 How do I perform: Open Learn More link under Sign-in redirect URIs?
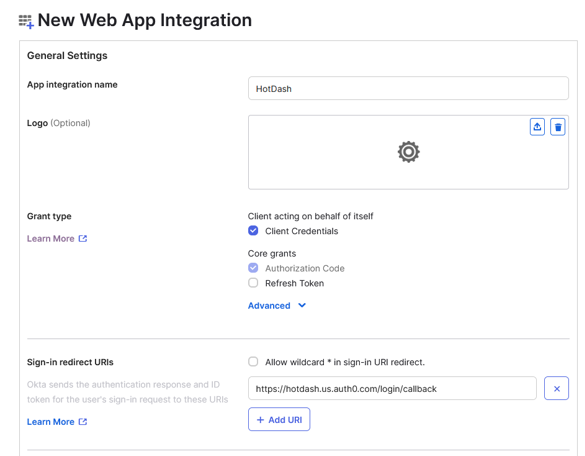pyautogui.click(x=50, y=422)
